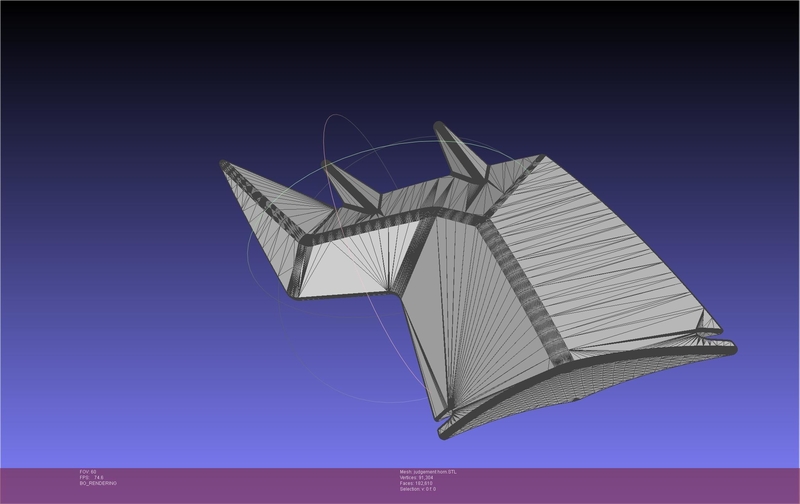This screenshot has width=800, height=504.
Task: Click the tallest right spike of the mesh
Action: pyautogui.click(x=442, y=130)
